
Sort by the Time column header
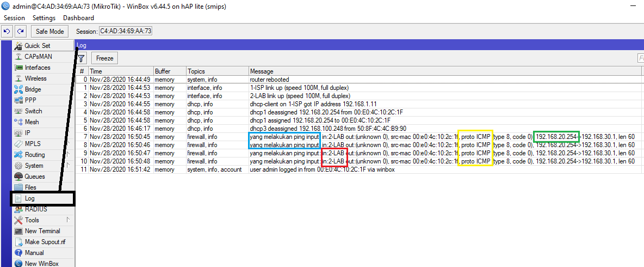(x=121, y=71)
